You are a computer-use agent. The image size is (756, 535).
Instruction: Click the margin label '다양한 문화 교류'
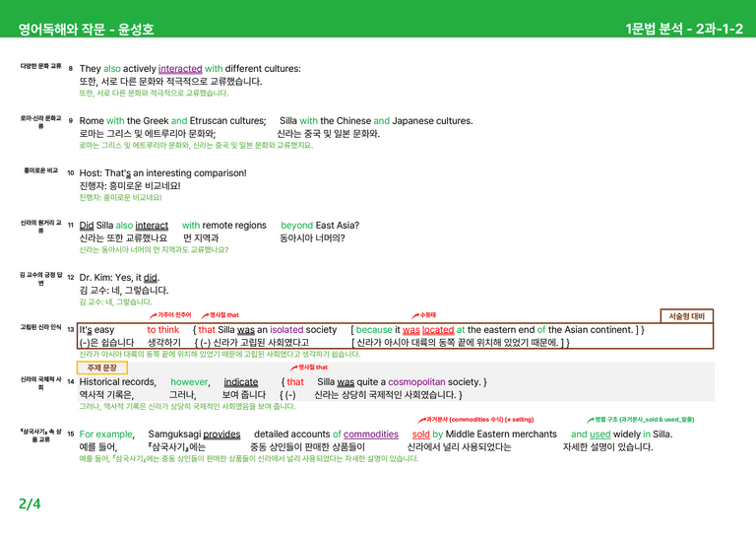[41, 66]
